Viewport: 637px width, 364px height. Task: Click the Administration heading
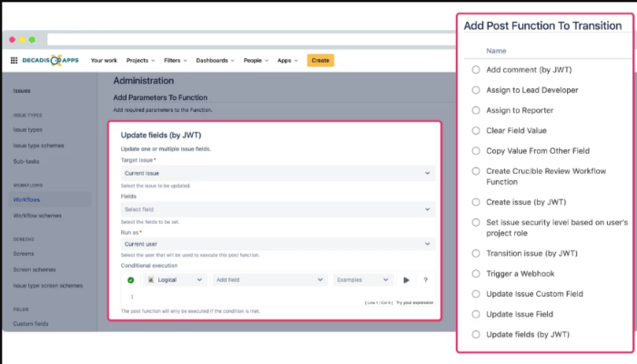[144, 80]
